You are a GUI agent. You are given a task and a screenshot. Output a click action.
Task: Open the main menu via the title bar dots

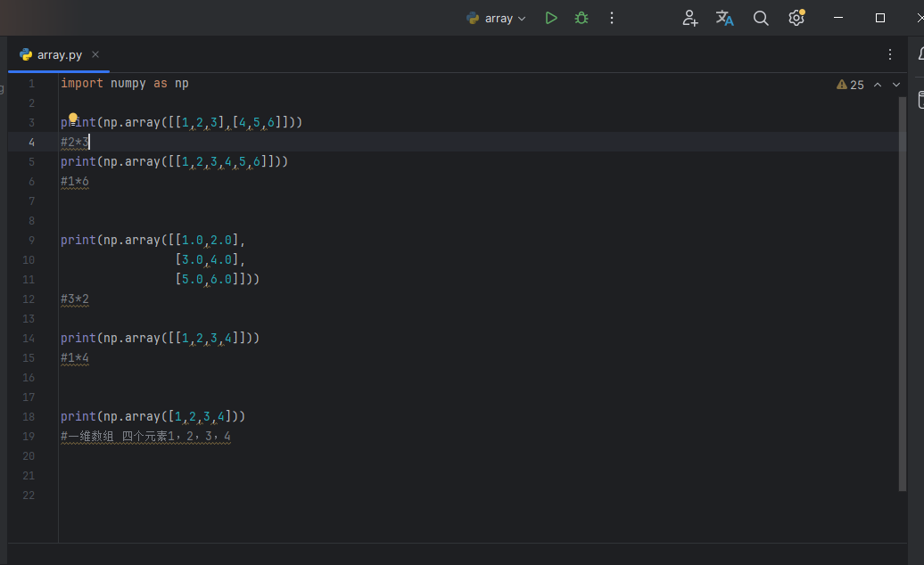point(612,18)
